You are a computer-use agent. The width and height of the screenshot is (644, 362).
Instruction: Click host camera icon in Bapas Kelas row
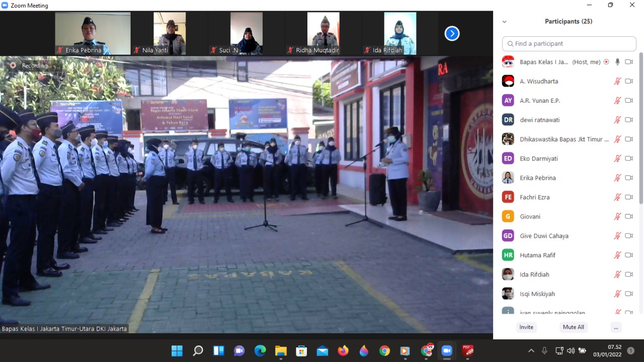pyautogui.click(x=629, y=62)
